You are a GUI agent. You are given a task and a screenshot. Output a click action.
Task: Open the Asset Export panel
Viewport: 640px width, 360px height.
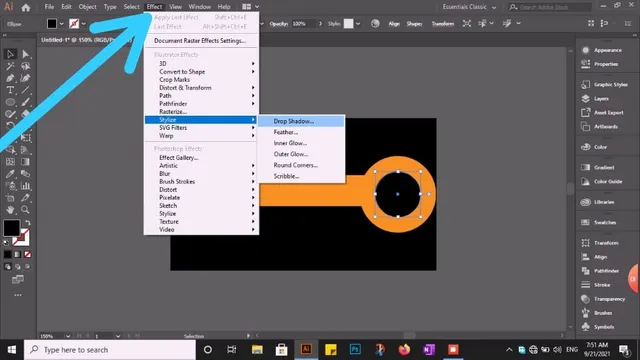(602, 113)
